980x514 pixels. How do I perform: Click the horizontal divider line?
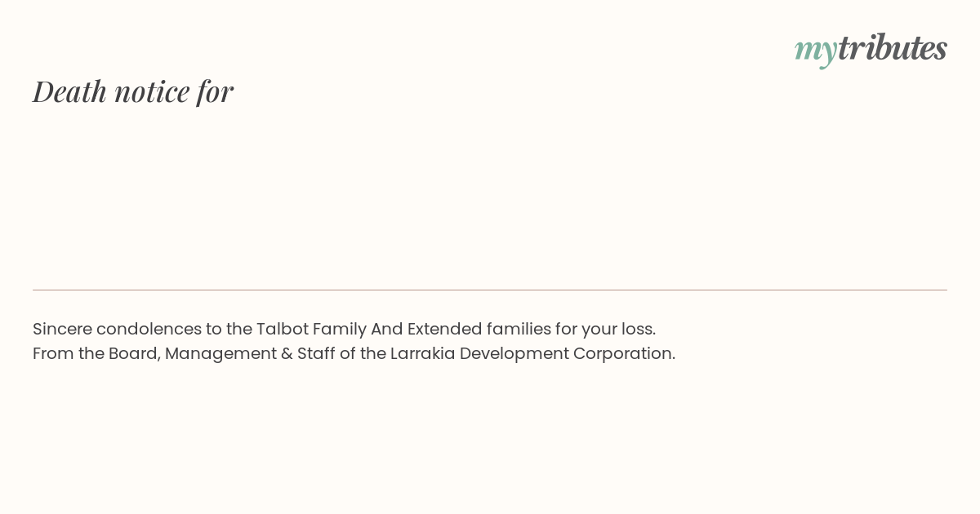pyautogui.click(x=490, y=290)
